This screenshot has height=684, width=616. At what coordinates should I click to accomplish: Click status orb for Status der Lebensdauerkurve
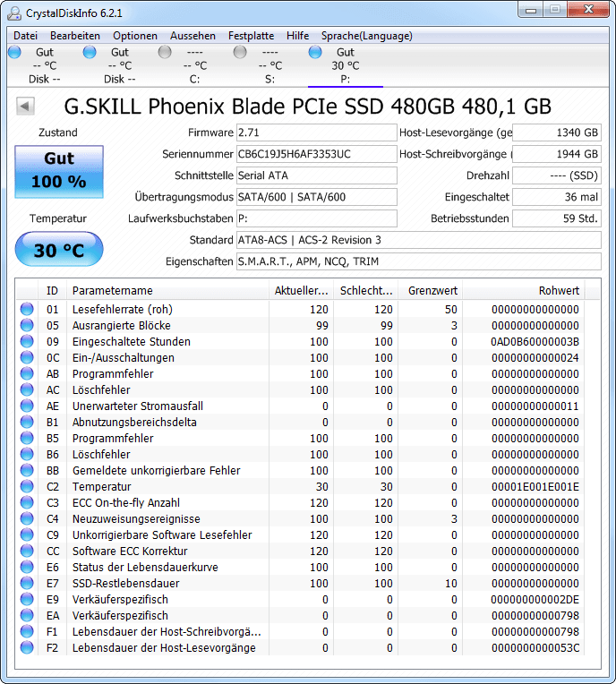pyautogui.click(x=27, y=567)
